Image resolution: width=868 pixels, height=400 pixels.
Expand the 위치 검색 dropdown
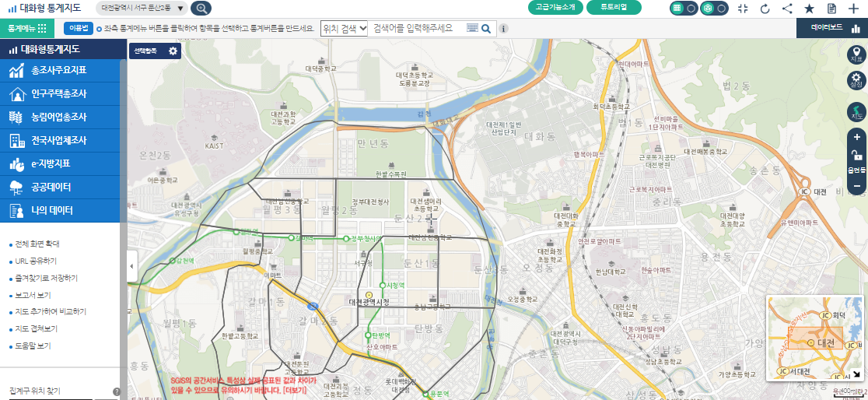(x=344, y=28)
